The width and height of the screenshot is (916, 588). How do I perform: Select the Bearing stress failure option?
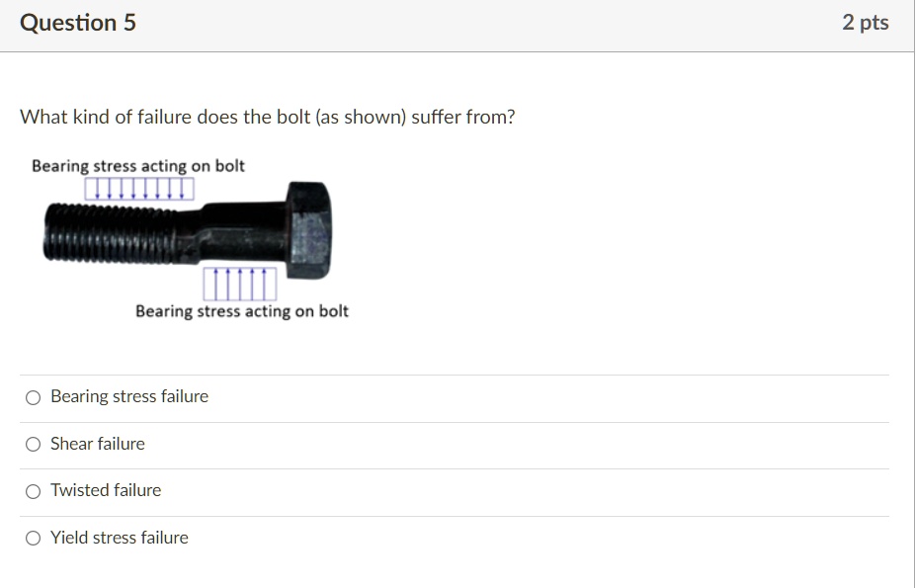pyautogui.click(x=33, y=396)
